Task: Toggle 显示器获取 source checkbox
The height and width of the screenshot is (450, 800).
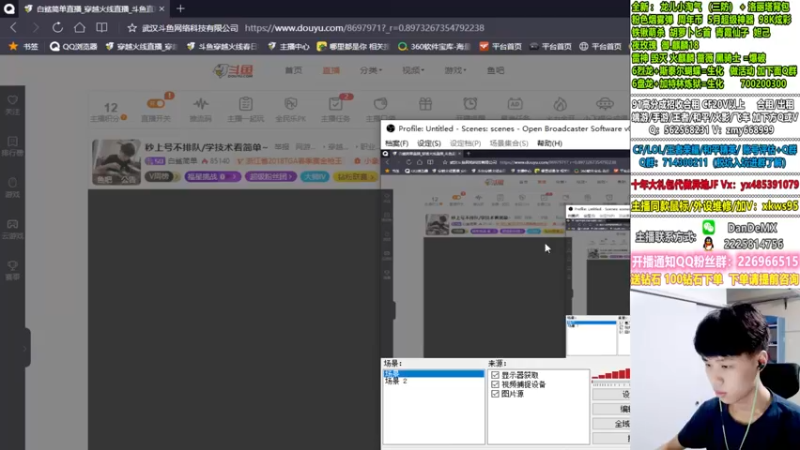Action: click(x=495, y=375)
